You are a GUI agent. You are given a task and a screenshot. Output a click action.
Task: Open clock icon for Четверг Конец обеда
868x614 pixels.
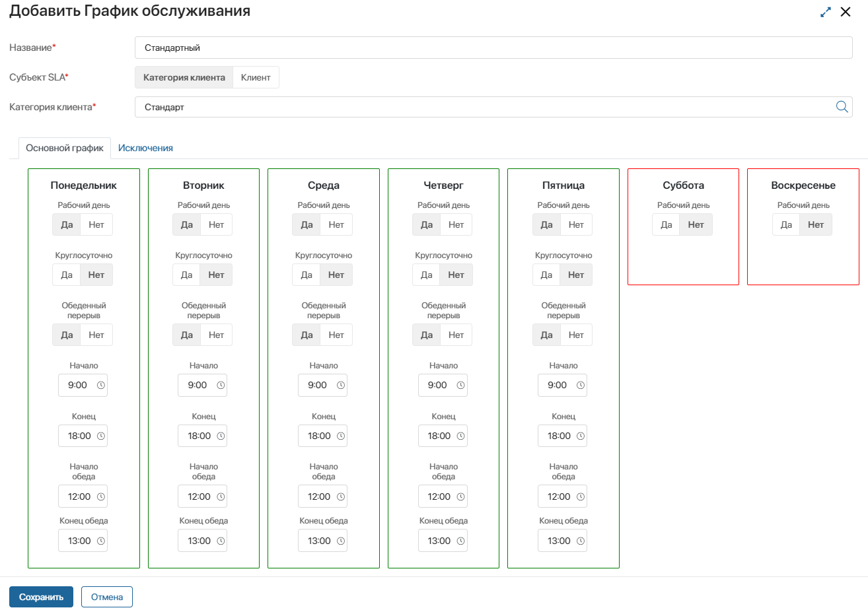[x=461, y=541]
